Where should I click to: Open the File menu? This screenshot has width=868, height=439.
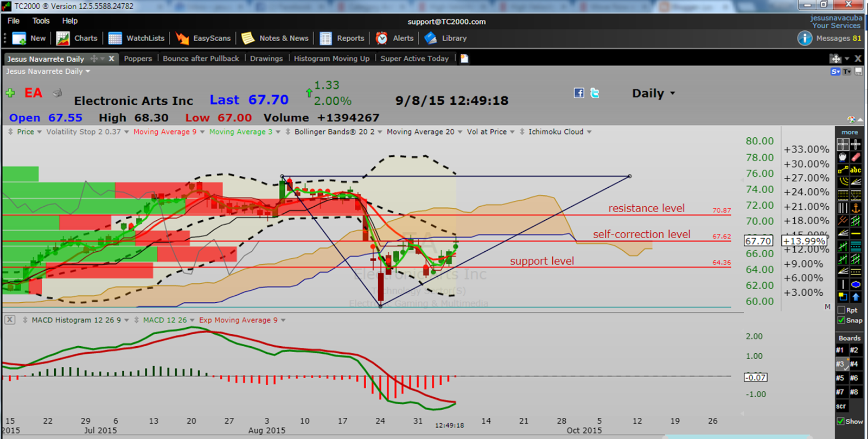click(x=14, y=21)
